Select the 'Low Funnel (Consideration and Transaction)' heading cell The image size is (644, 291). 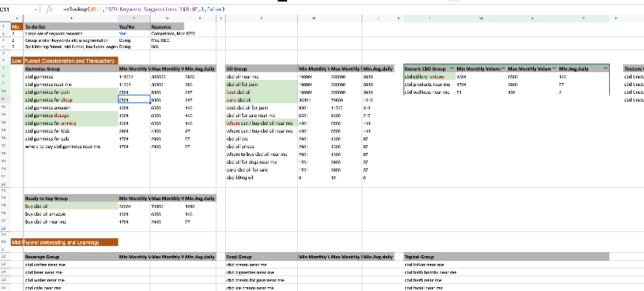point(64,61)
